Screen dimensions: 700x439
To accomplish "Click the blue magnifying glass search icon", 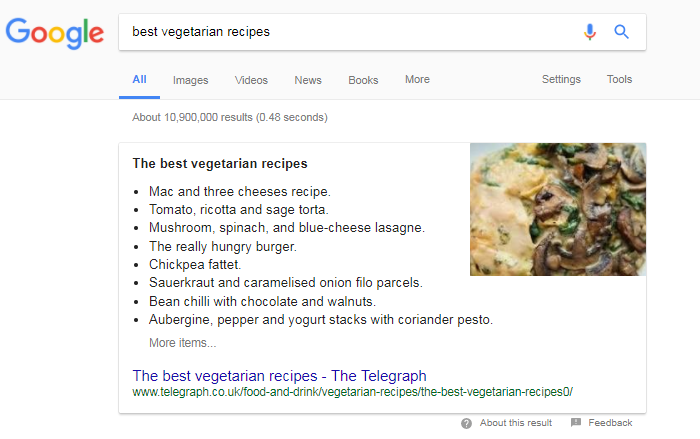I will (x=621, y=32).
